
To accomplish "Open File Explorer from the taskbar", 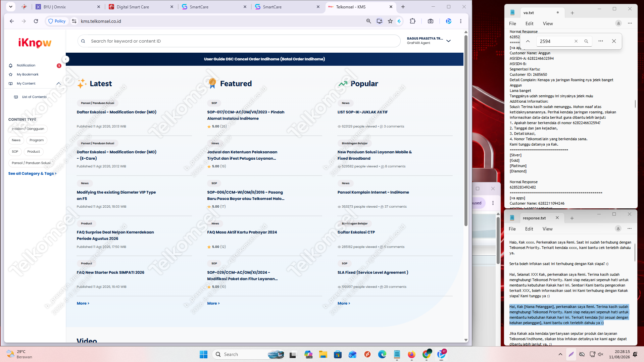I will click(323, 354).
